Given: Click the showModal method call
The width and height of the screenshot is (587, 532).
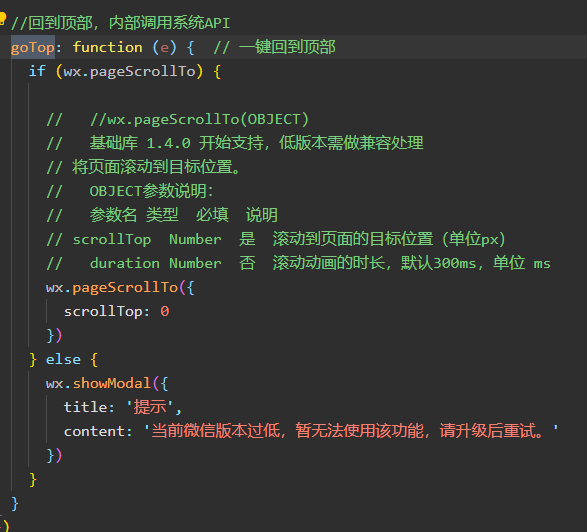Looking at the screenshot, I should tap(112, 383).
